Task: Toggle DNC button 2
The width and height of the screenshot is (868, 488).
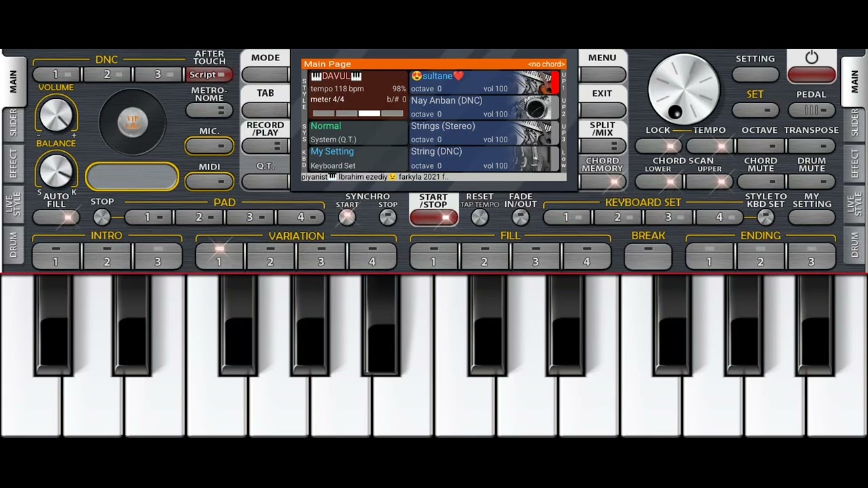Action: point(108,75)
